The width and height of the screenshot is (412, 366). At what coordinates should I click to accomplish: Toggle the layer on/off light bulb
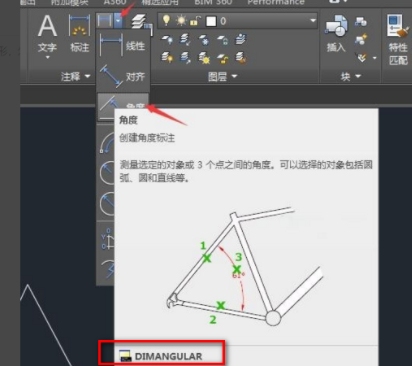166,21
